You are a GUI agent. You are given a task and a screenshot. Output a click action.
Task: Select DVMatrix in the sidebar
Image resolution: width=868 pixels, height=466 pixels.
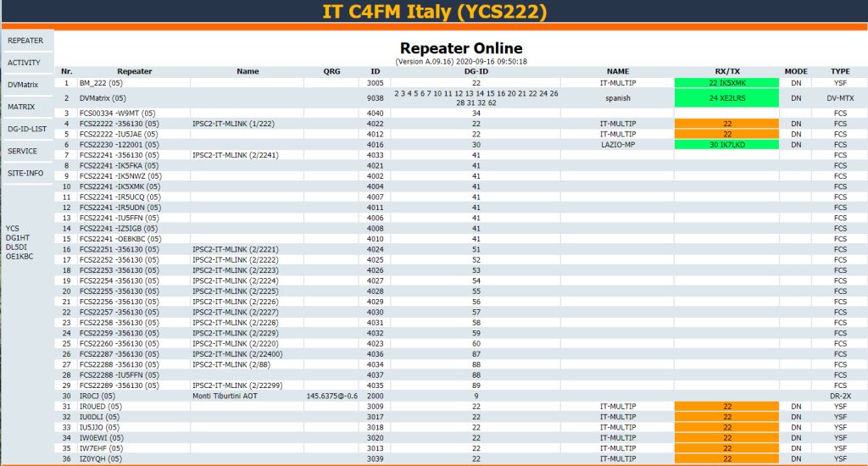tap(24, 85)
